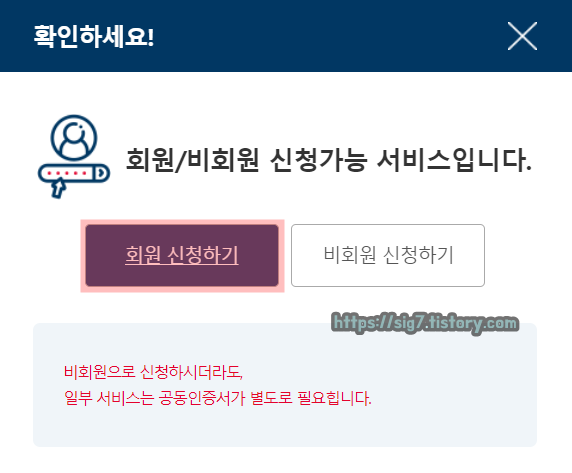
Task: Click the underlined 회원 신청하기 link text
Action: point(182,255)
